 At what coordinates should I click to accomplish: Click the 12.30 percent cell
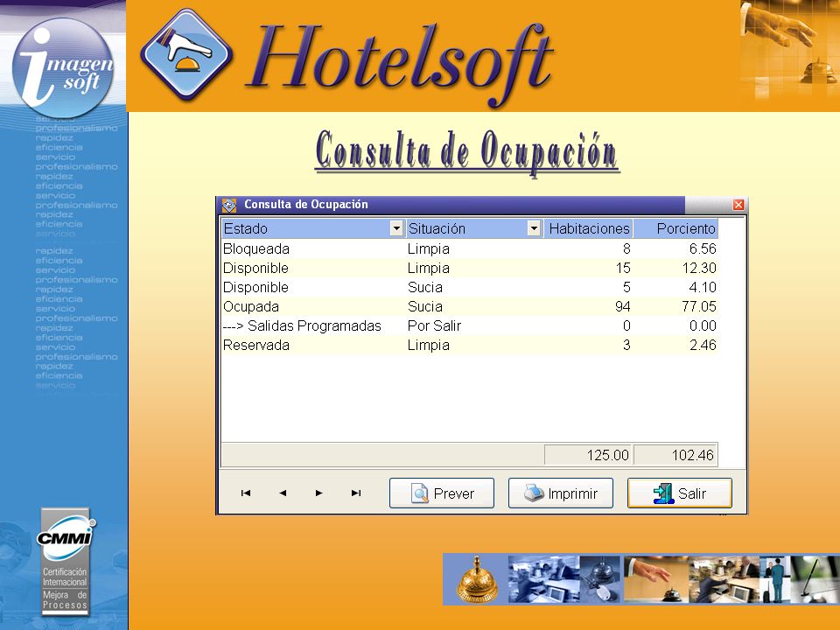point(675,268)
